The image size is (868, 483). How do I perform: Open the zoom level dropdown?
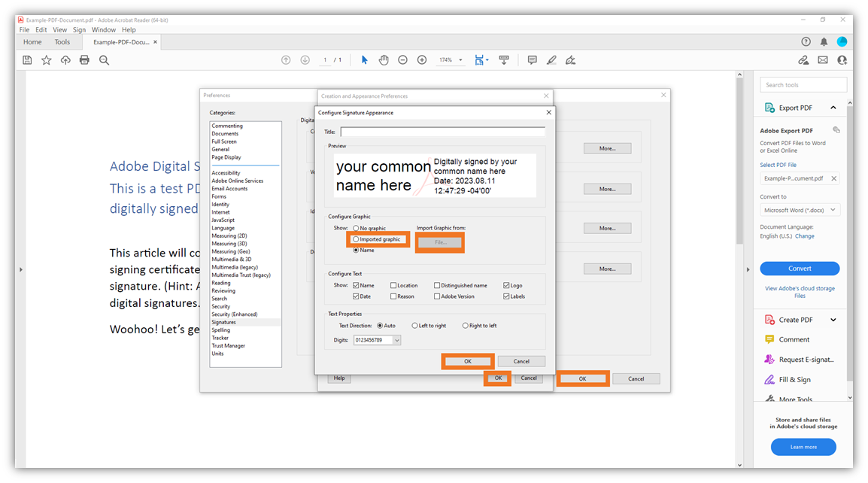tap(460, 60)
